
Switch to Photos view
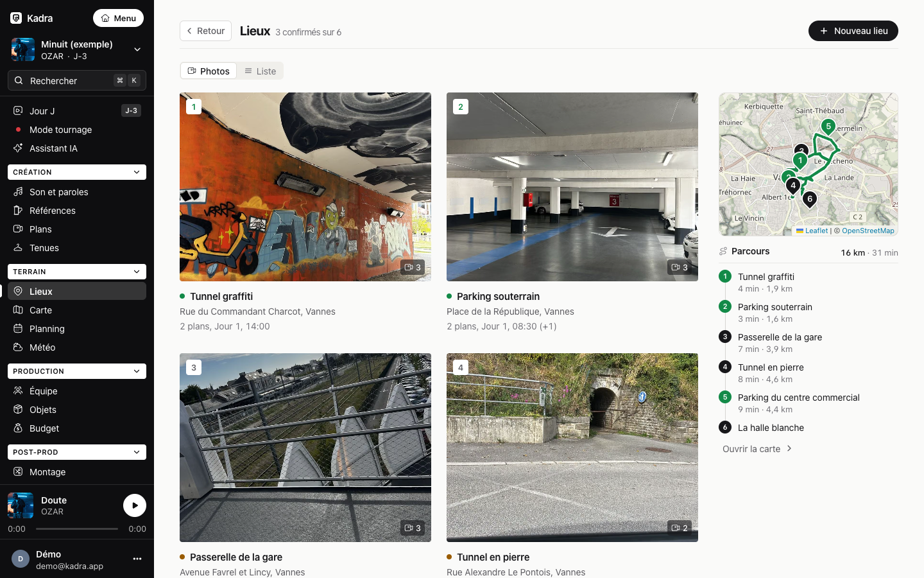coord(209,71)
